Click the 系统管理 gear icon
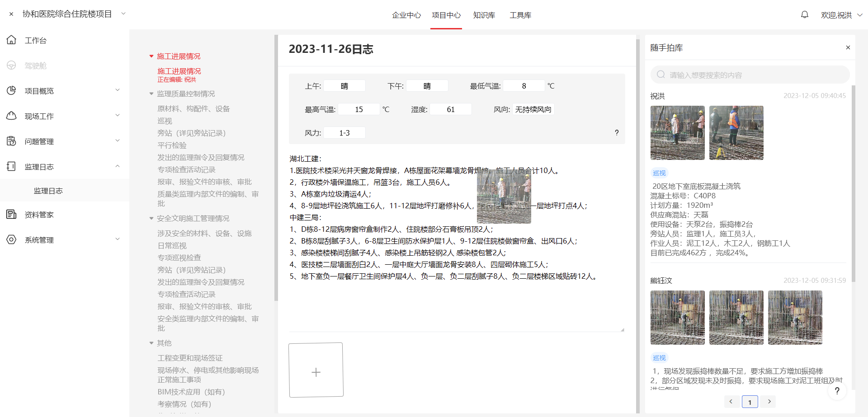The width and height of the screenshot is (868, 417). click(x=12, y=240)
